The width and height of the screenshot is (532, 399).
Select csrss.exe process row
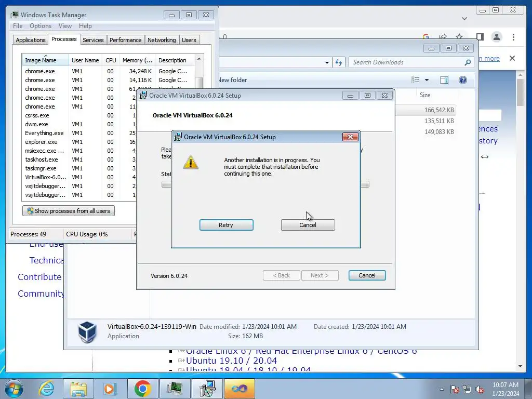(x=79, y=115)
